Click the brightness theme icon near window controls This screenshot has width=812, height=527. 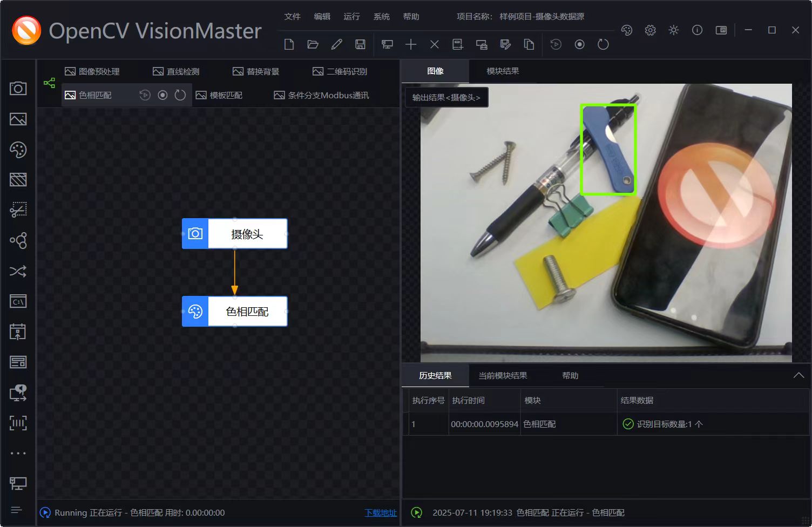pyautogui.click(x=673, y=30)
